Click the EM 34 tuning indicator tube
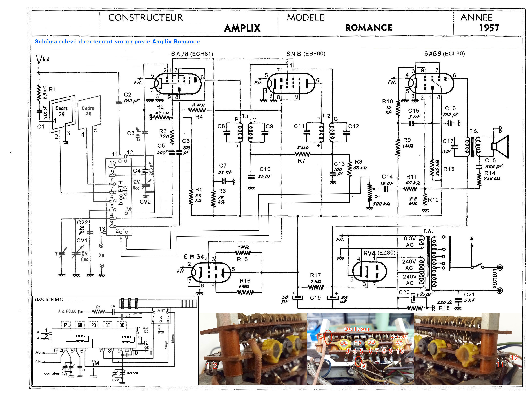 [x=211, y=272]
